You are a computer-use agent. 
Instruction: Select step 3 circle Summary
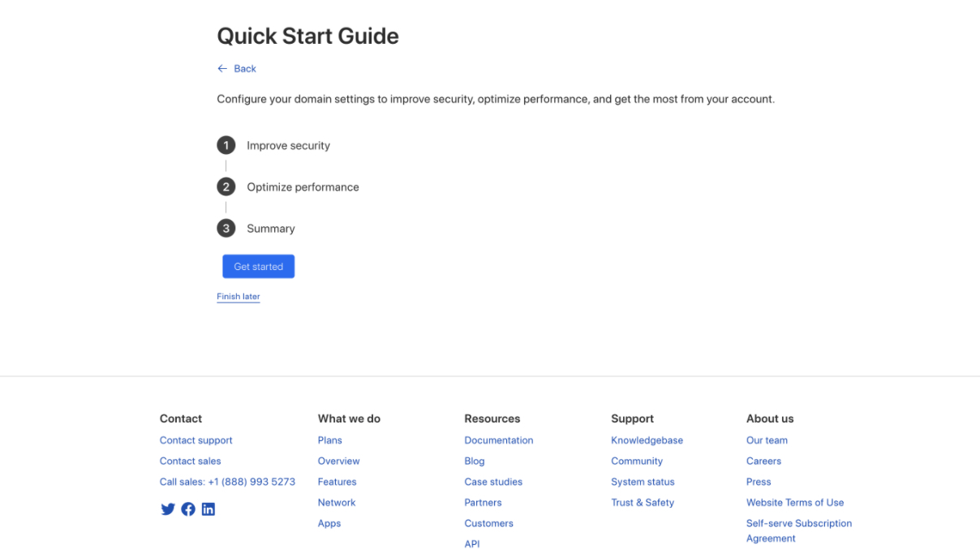click(226, 229)
